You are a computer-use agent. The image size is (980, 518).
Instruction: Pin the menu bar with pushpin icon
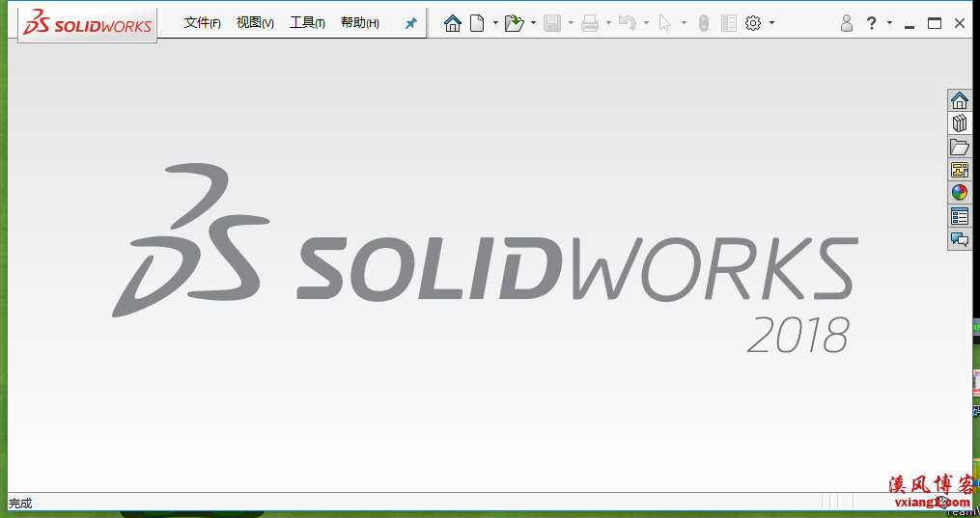[x=410, y=23]
